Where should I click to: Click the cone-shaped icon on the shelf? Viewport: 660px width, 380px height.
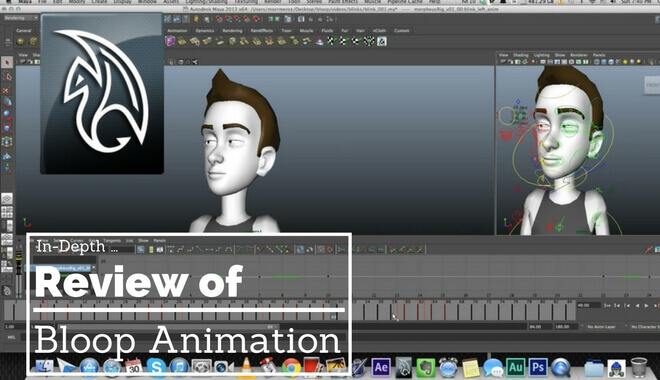tap(319, 41)
